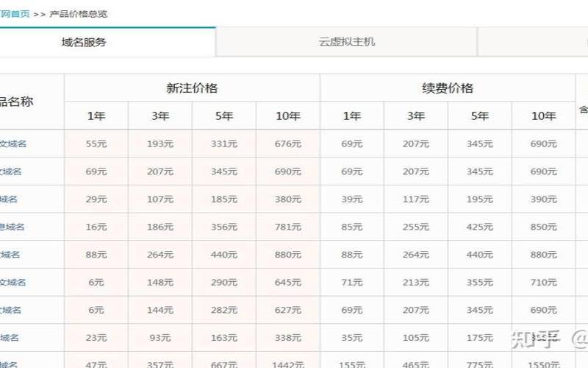Click the 息域名 row label
Screen dimensions: 588x368
(12, 227)
